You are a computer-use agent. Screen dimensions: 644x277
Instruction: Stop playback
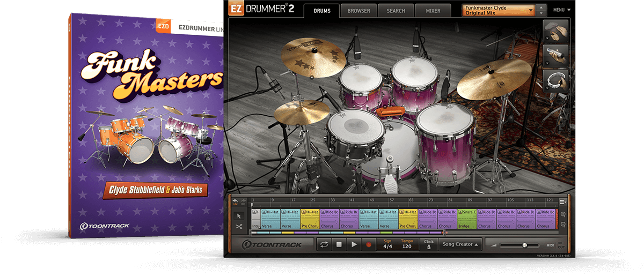point(339,245)
